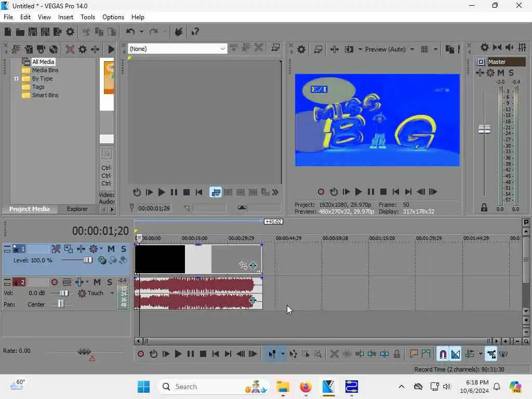
Task: Solo video track 1
Action: pos(124,249)
